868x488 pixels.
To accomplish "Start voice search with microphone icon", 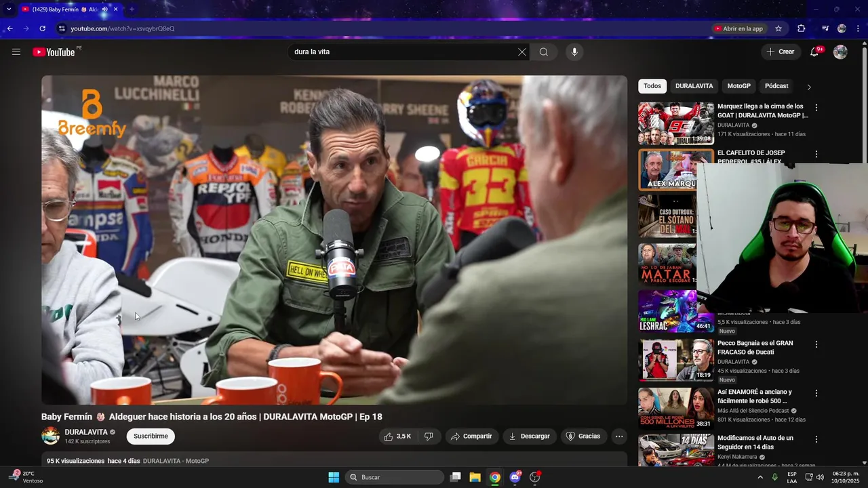I will (574, 52).
